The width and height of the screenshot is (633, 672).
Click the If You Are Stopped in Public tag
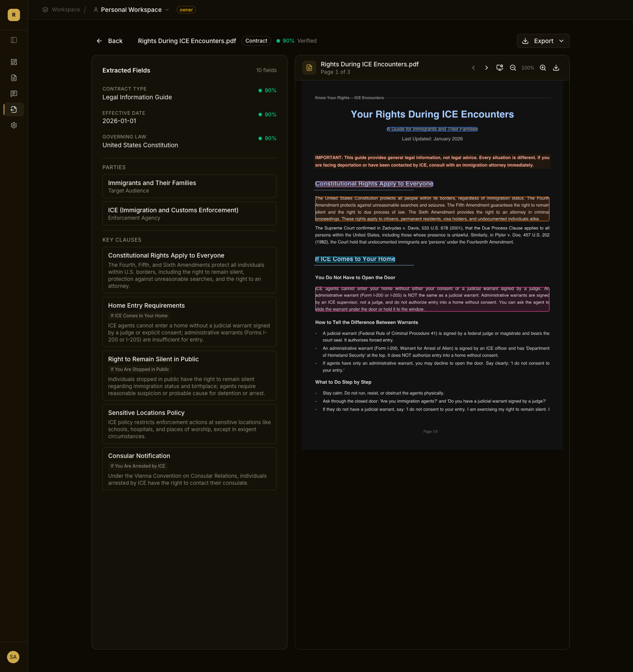tap(140, 370)
